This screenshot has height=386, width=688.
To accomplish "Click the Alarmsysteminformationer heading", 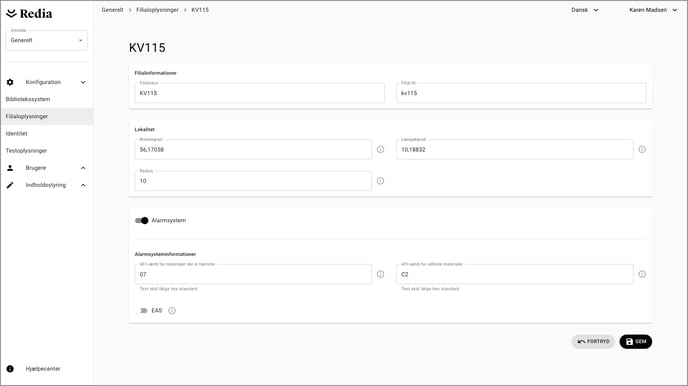I will [165, 254].
